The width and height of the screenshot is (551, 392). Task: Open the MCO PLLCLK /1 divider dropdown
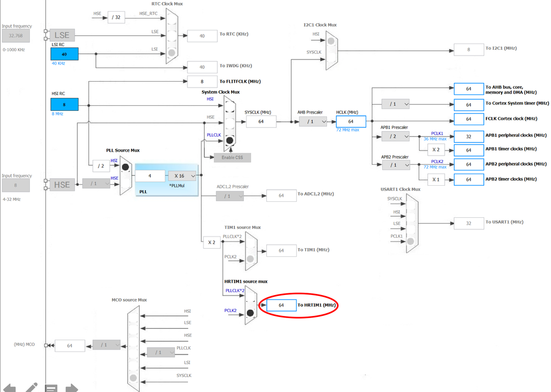161,352
